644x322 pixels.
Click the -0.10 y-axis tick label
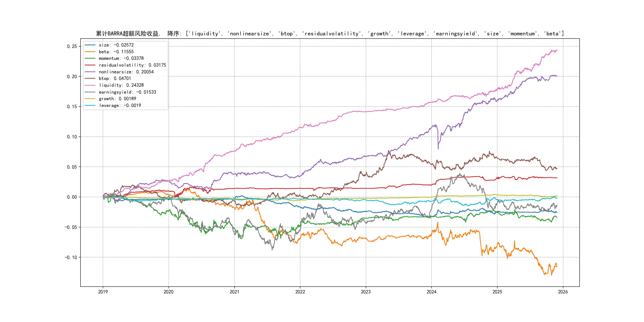click(x=71, y=257)
